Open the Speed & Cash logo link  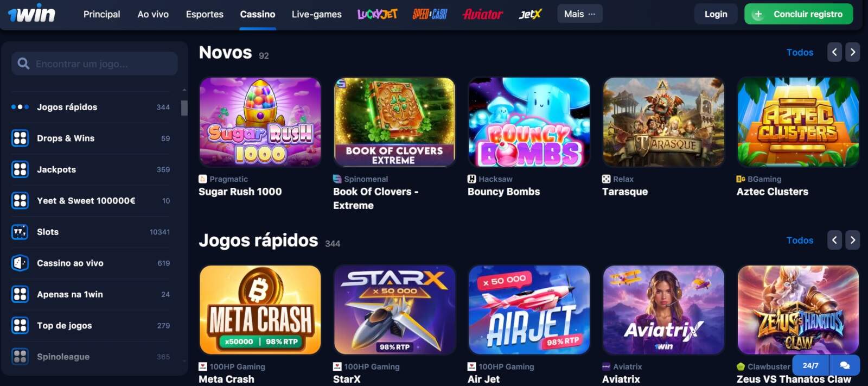430,14
